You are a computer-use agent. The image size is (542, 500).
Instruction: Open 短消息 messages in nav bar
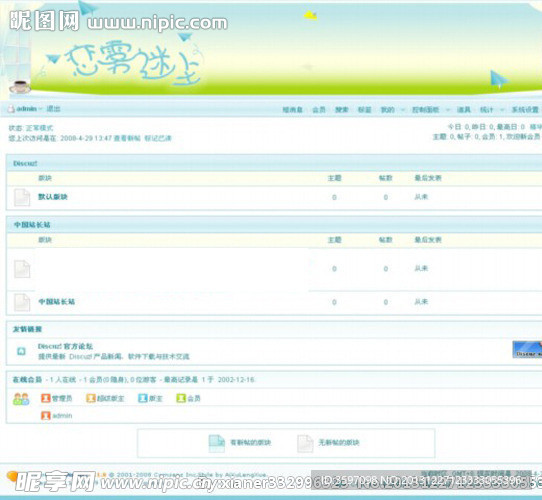pos(292,110)
